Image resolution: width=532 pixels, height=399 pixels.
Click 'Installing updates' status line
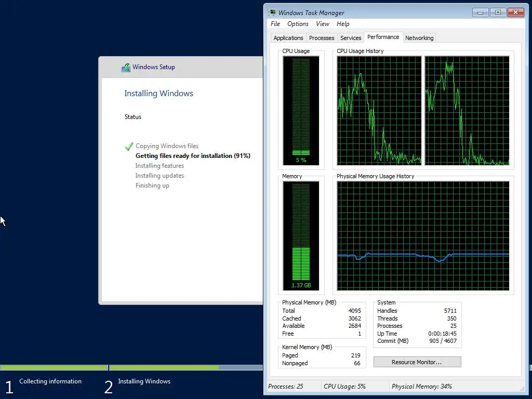pyautogui.click(x=159, y=176)
